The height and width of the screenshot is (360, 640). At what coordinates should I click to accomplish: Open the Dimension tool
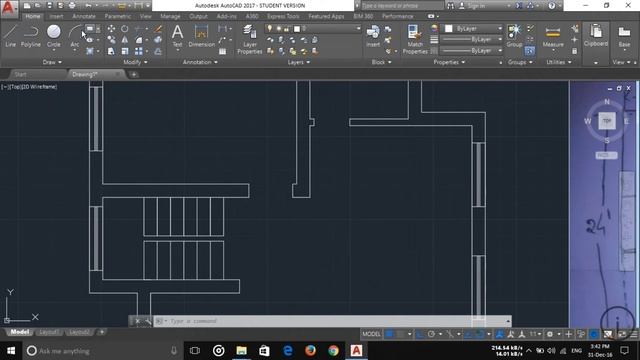(x=201, y=36)
